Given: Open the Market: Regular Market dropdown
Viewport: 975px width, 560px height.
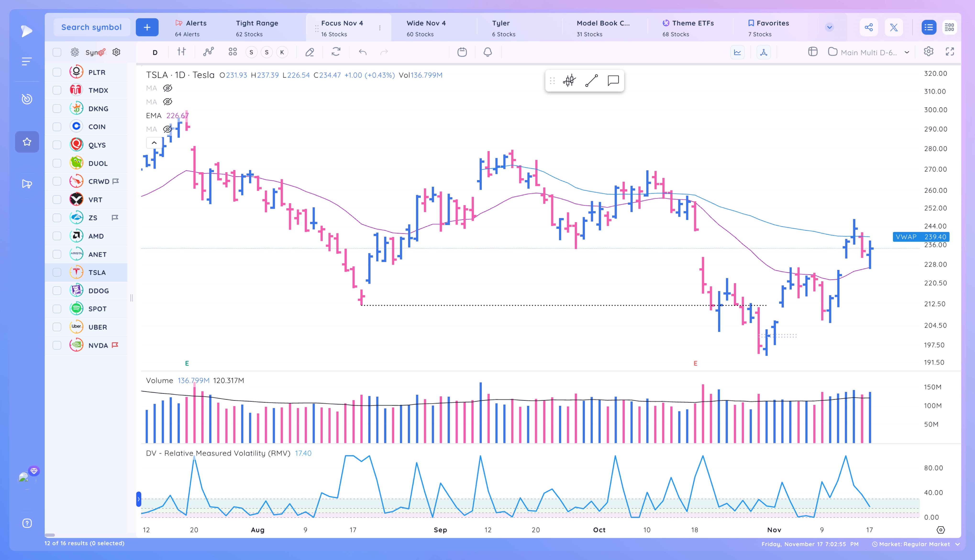Looking at the screenshot, I should [916, 544].
